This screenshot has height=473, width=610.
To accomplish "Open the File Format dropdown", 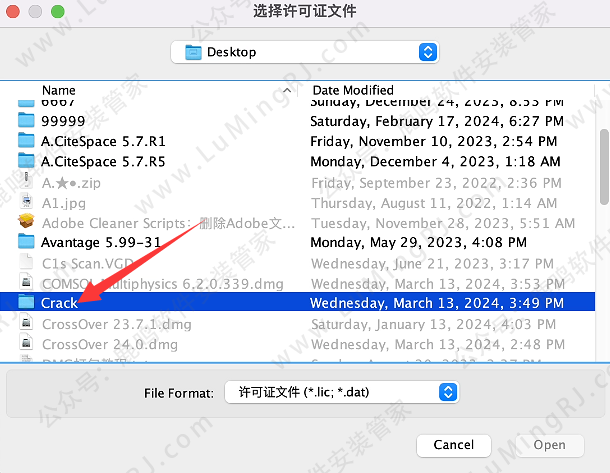I will click(x=341, y=393).
